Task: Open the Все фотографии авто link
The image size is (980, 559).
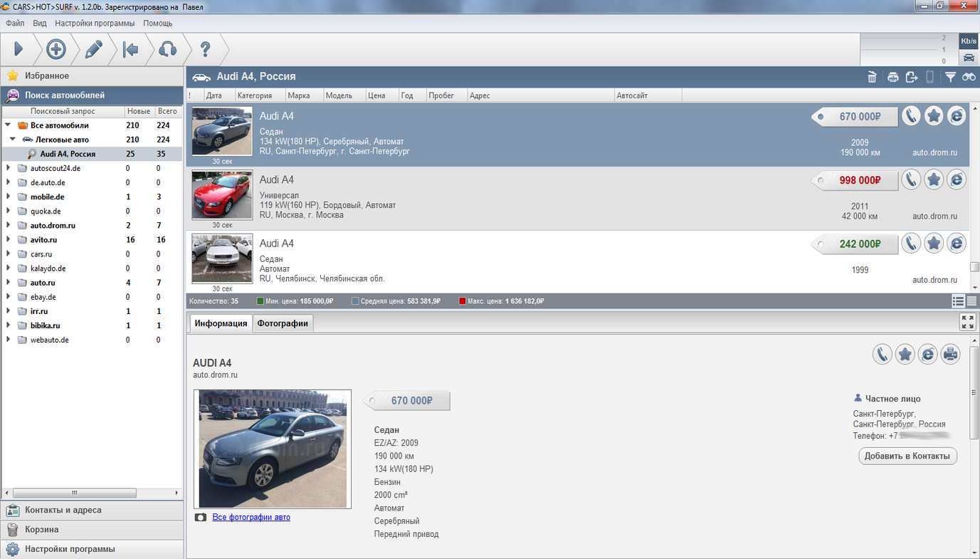Action: click(251, 517)
